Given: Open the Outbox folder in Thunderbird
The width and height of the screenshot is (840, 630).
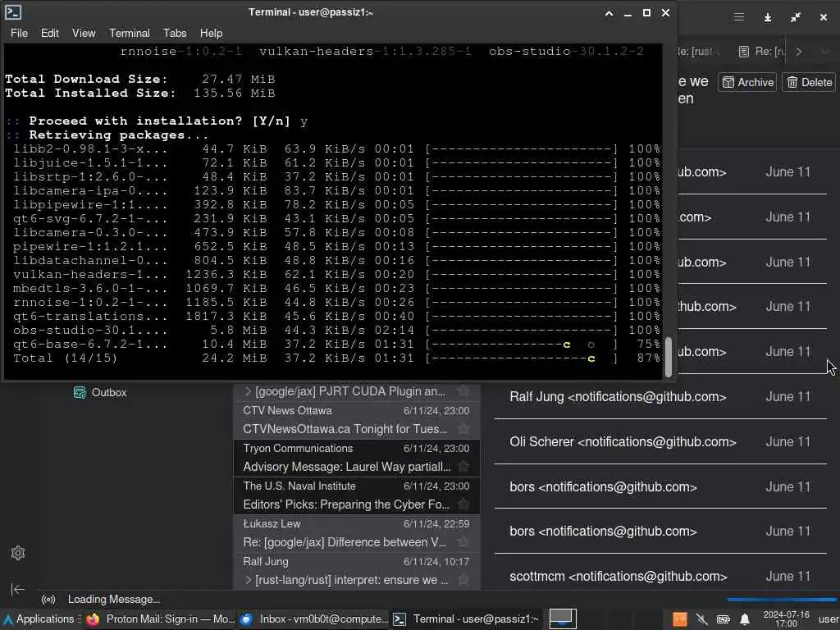Looking at the screenshot, I should (x=99, y=392).
